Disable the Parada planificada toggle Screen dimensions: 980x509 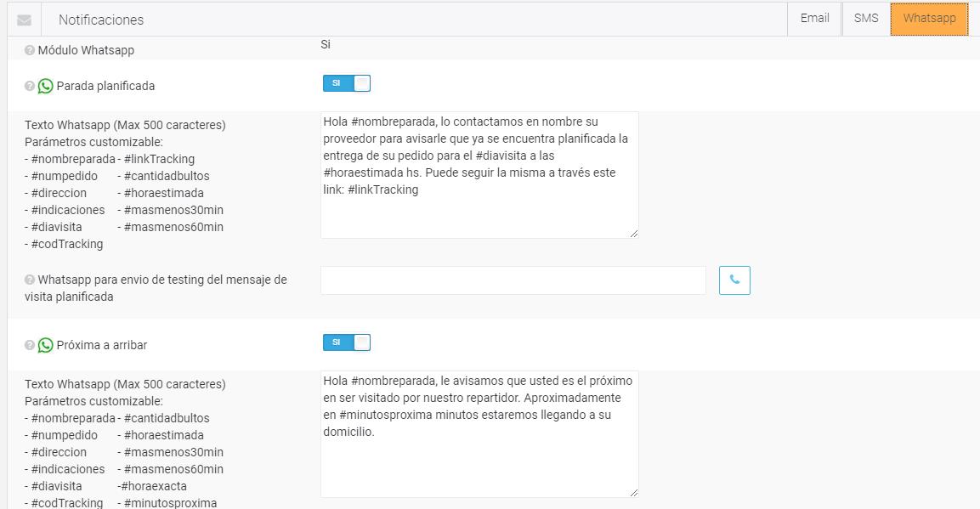pos(346,83)
